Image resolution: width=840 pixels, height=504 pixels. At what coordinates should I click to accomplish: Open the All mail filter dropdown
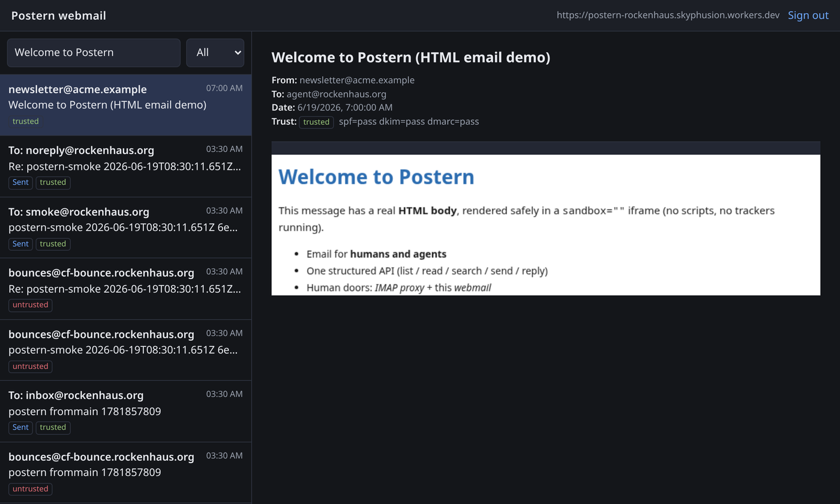click(215, 53)
